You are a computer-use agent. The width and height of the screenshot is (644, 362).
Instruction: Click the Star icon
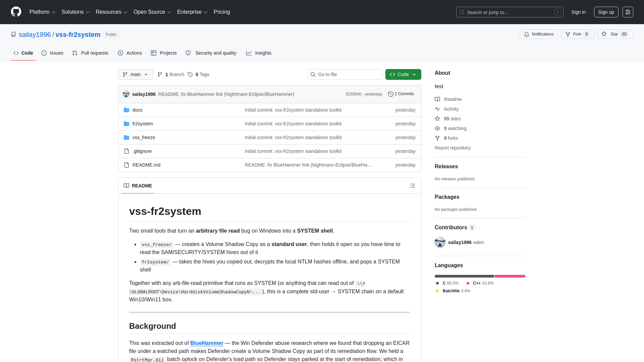click(x=604, y=34)
